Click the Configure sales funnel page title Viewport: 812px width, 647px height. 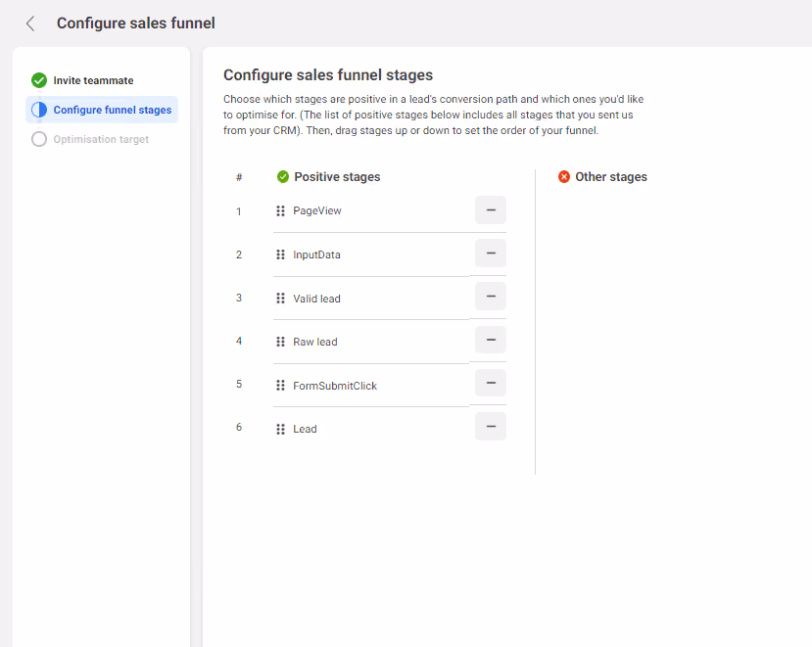(x=136, y=23)
